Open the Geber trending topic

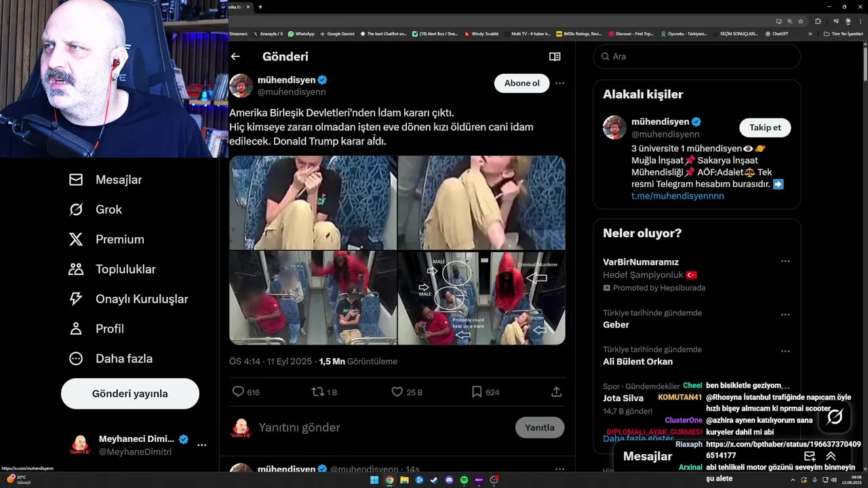(x=617, y=325)
